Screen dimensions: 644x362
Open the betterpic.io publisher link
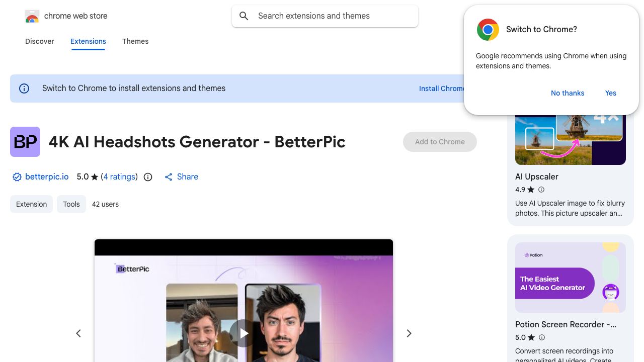coord(47,177)
